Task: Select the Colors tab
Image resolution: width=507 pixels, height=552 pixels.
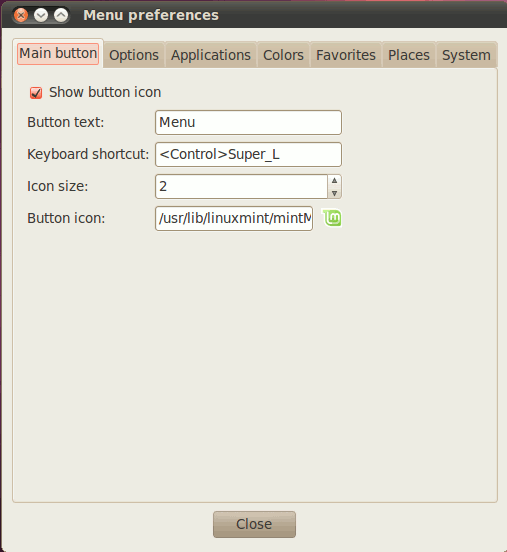Action: (x=283, y=55)
